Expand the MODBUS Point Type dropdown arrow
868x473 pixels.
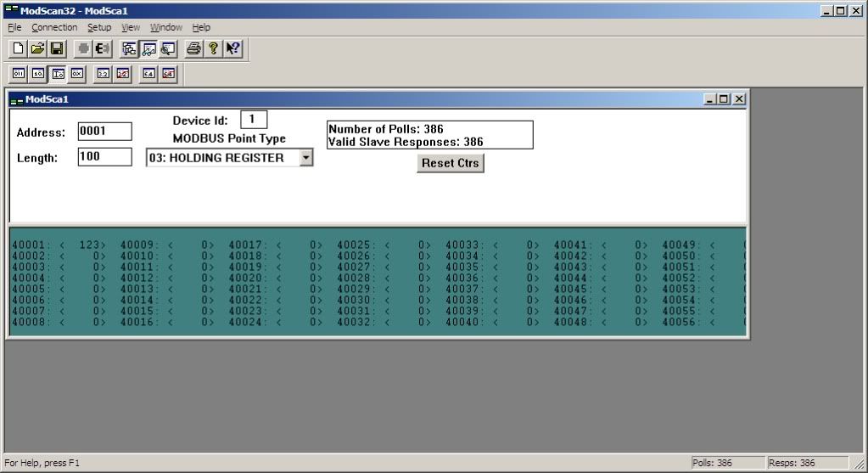[305, 157]
